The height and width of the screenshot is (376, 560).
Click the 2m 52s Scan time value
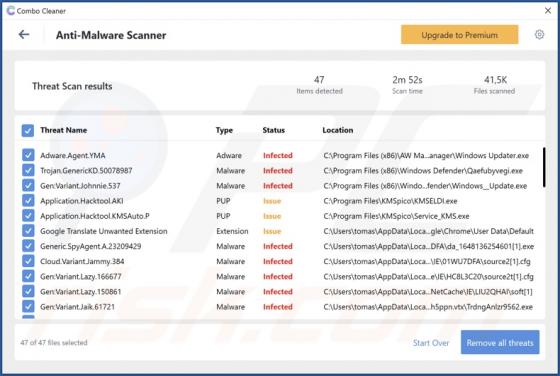tap(407, 80)
